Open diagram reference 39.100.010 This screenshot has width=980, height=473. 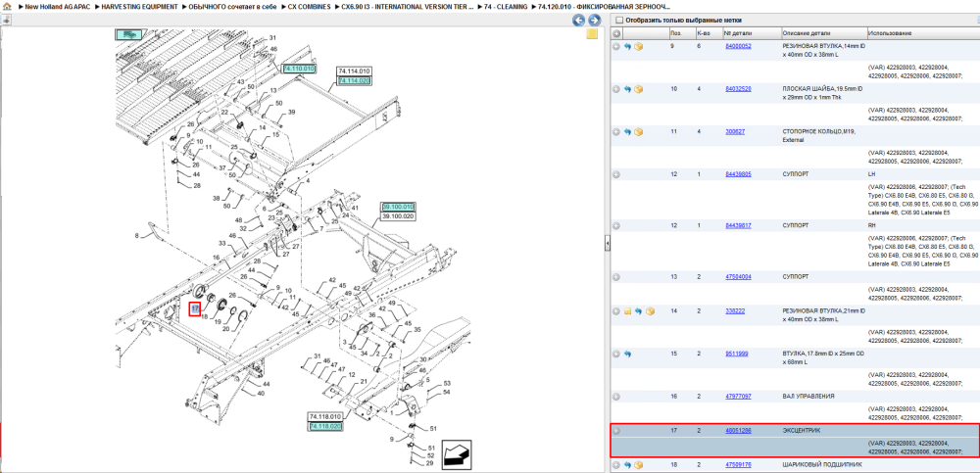(399, 207)
